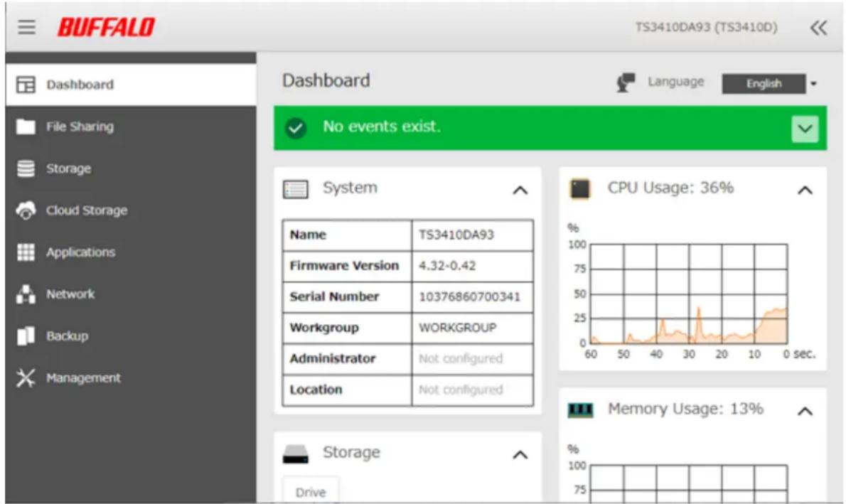The width and height of the screenshot is (846, 504).
Task: Collapse the Memory Usage panel
Action: [x=805, y=411]
